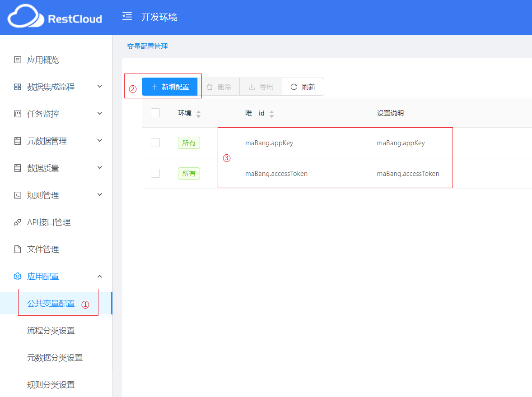This screenshot has width=532, height=397.
Task: Click the 数据集成流程 grid icon
Action: 18,87
